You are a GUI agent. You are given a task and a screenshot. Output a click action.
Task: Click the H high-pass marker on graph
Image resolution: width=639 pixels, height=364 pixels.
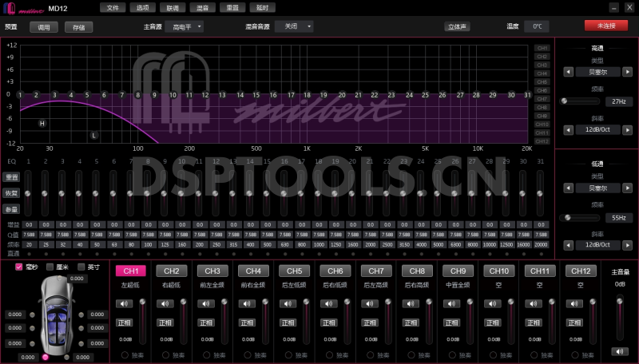click(x=42, y=124)
